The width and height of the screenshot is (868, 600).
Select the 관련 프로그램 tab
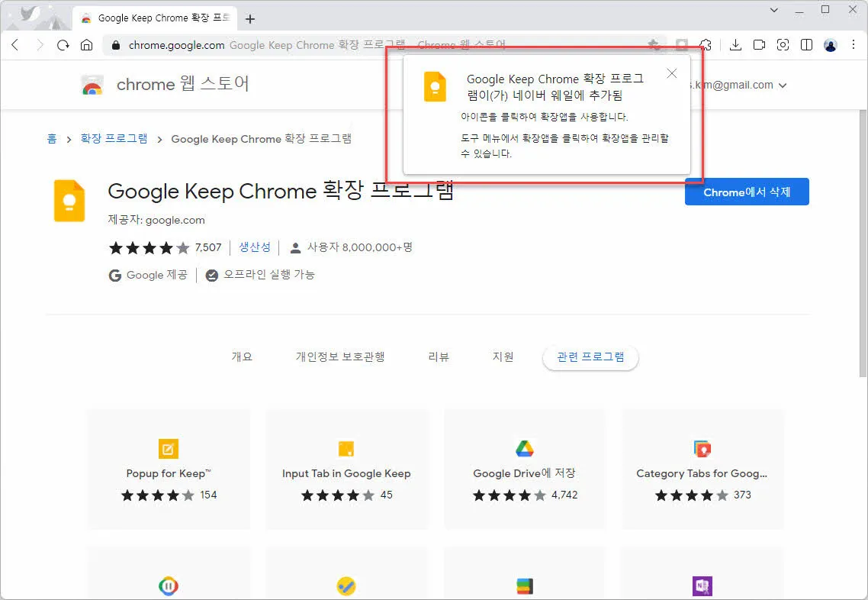(x=590, y=357)
